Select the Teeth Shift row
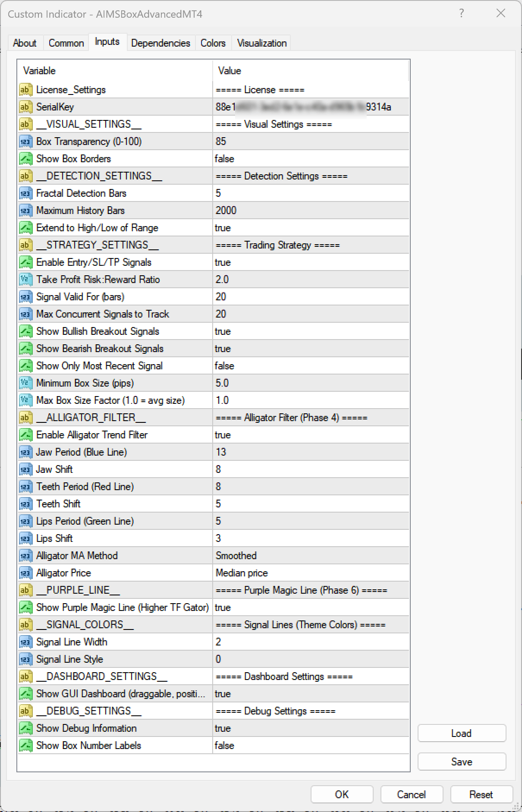Viewport: 522px width, 812px height. [214, 504]
